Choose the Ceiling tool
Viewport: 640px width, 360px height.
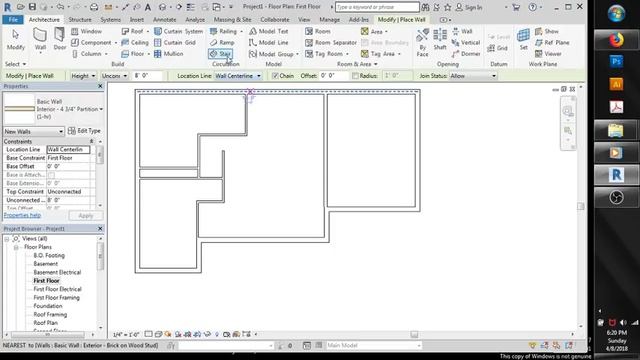(x=135, y=42)
